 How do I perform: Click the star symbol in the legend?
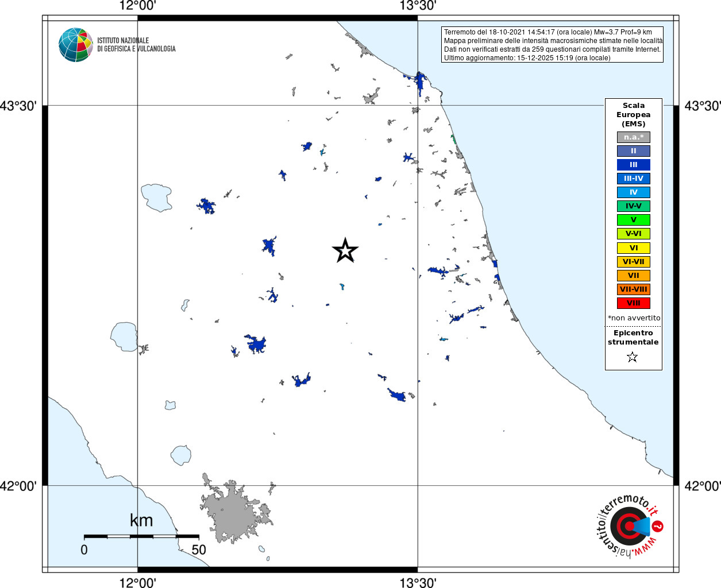coord(633,357)
